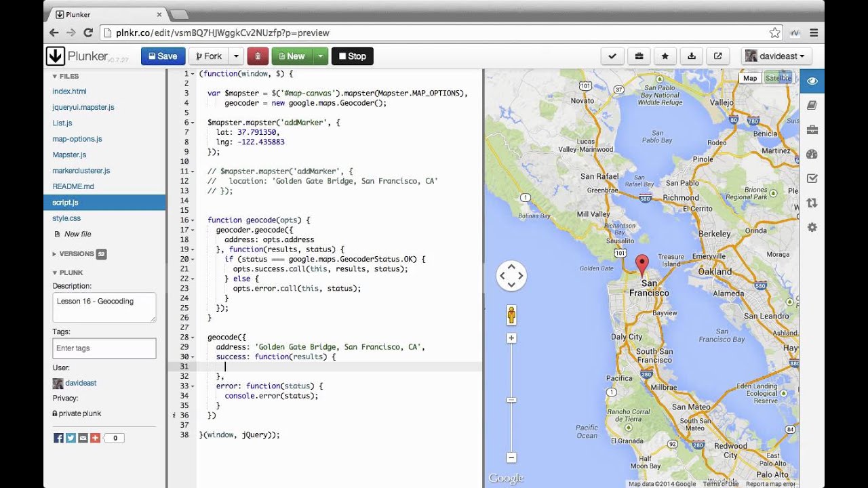The height and width of the screenshot is (488, 868).
Task: Click the browser address bar
Action: point(441,33)
